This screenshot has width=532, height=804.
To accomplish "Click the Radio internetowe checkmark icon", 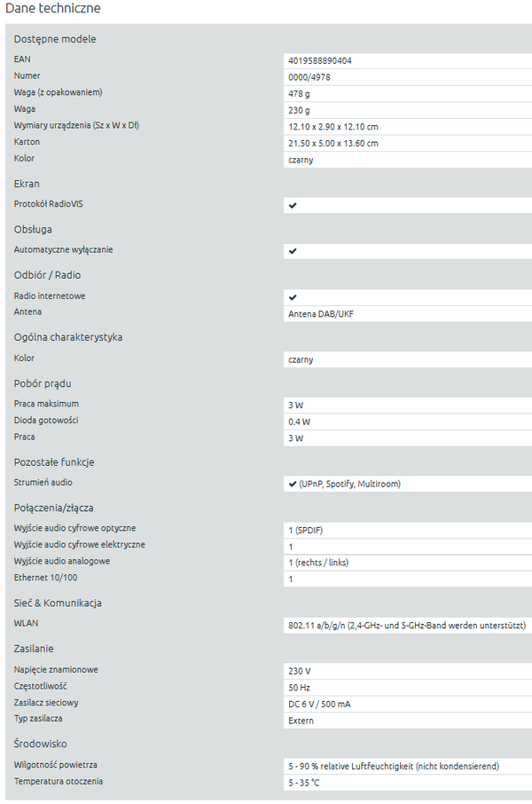I will pyautogui.click(x=293, y=296).
